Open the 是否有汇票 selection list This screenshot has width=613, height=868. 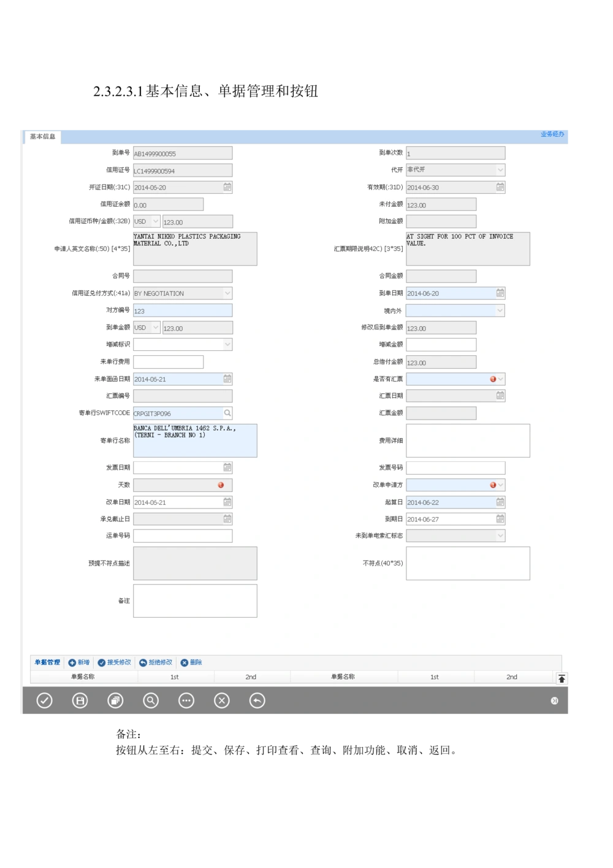[500, 378]
